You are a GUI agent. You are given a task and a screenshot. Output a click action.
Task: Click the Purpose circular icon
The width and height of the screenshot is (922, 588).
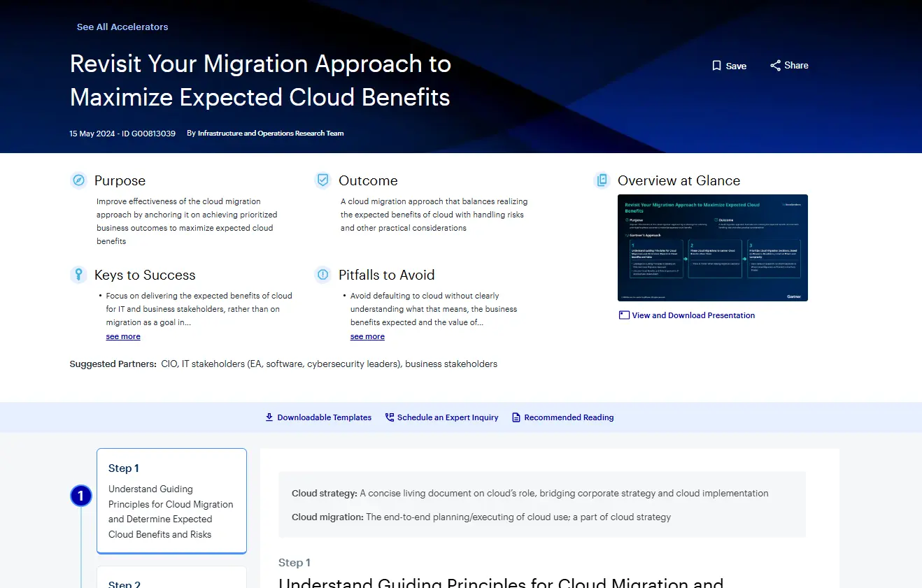click(78, 180)
